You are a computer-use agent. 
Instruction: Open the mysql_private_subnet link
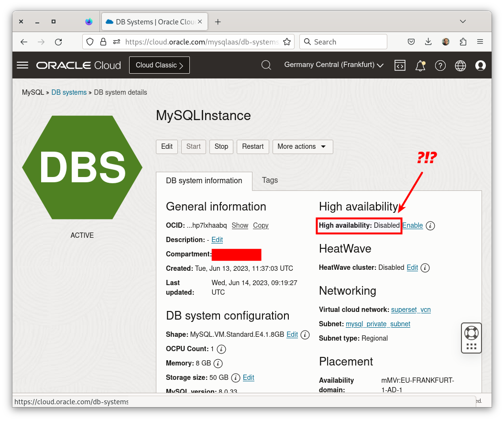pyautogui.click(x=378, y=324)
